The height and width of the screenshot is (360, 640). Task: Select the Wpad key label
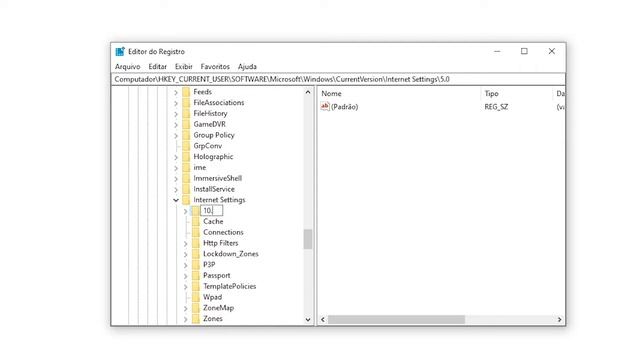(x=213, y=297)
